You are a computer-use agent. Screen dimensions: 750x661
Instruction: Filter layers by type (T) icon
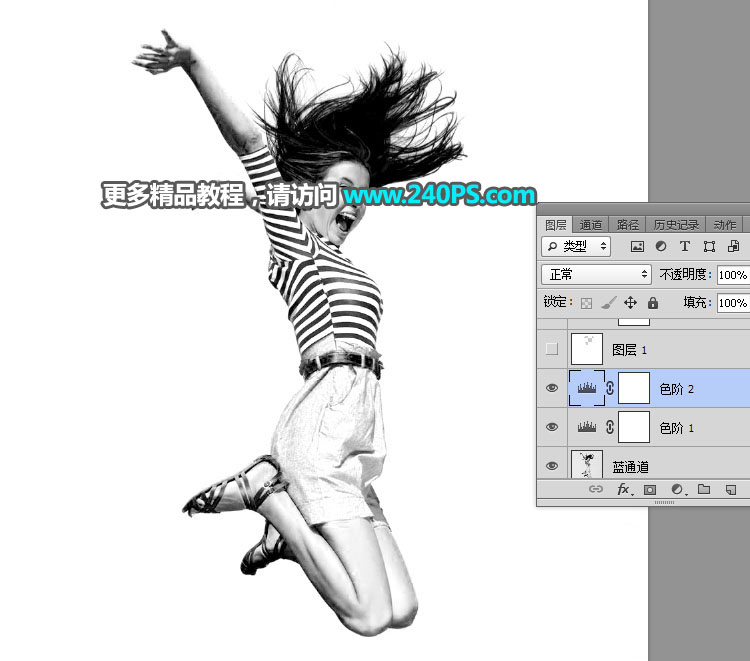[684, 246]
